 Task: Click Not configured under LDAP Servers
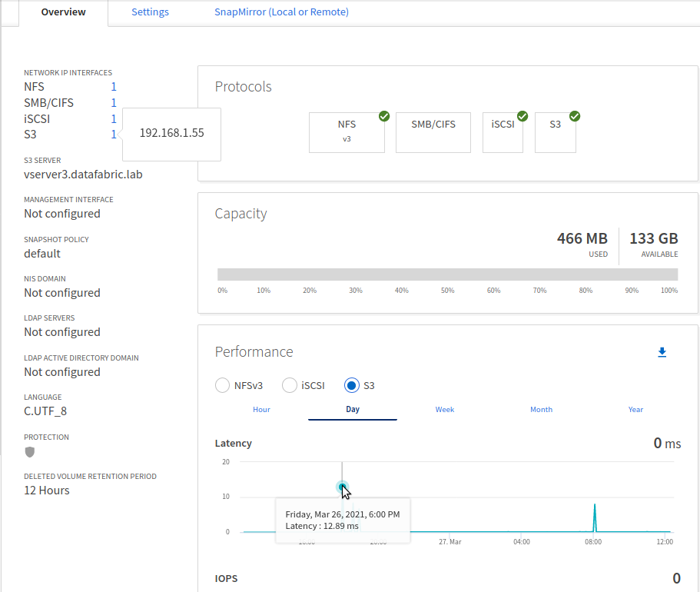[x=62, y=332]
